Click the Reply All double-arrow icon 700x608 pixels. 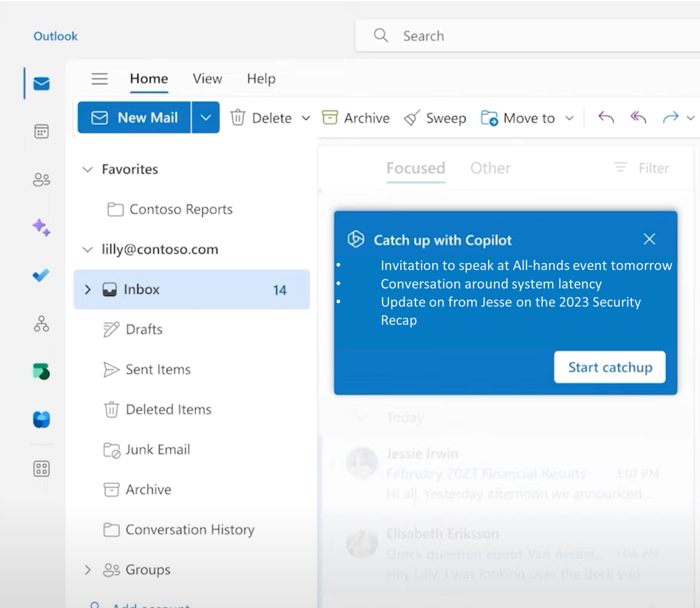pyautogui.click(x=638, y=118)
